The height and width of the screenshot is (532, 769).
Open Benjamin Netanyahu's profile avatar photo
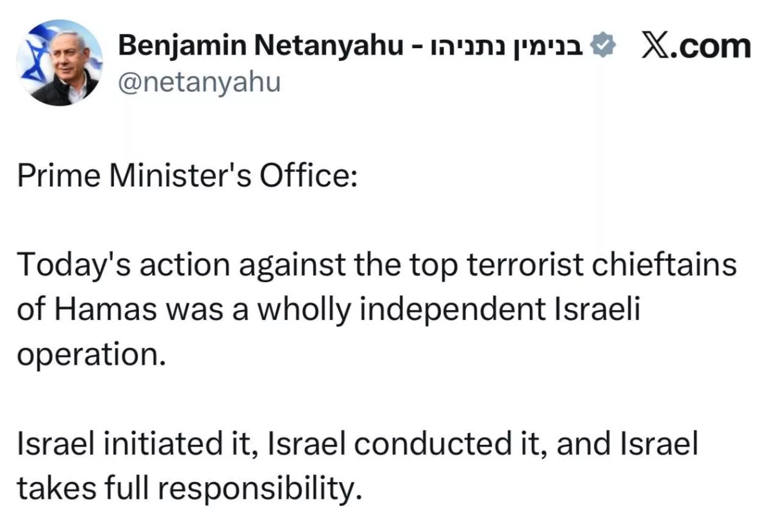coord(60,62)
